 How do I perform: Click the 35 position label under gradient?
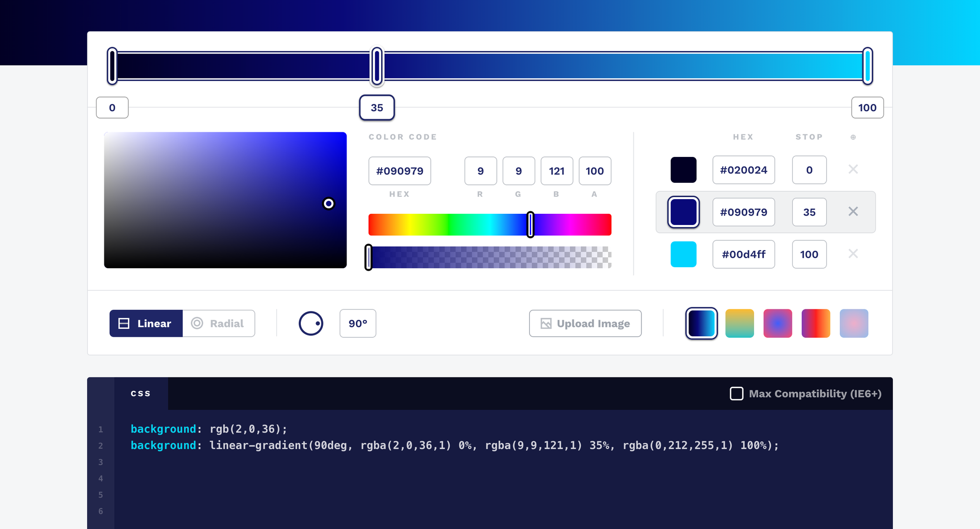(377, 108)
